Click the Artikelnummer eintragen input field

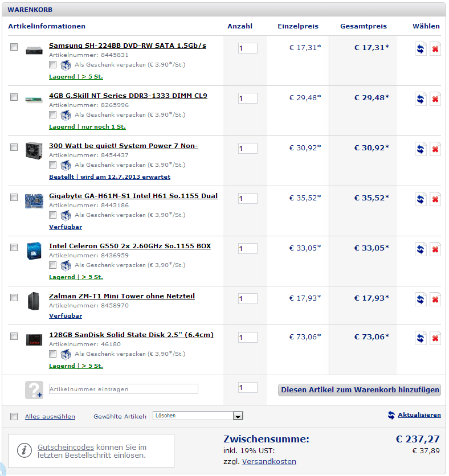(x=123, y=389)
